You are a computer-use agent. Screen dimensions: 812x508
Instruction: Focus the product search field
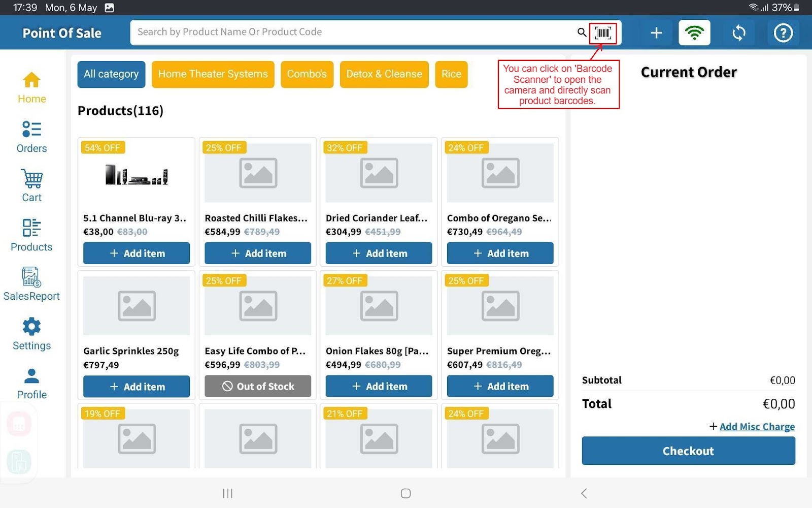tap(350, 33)
